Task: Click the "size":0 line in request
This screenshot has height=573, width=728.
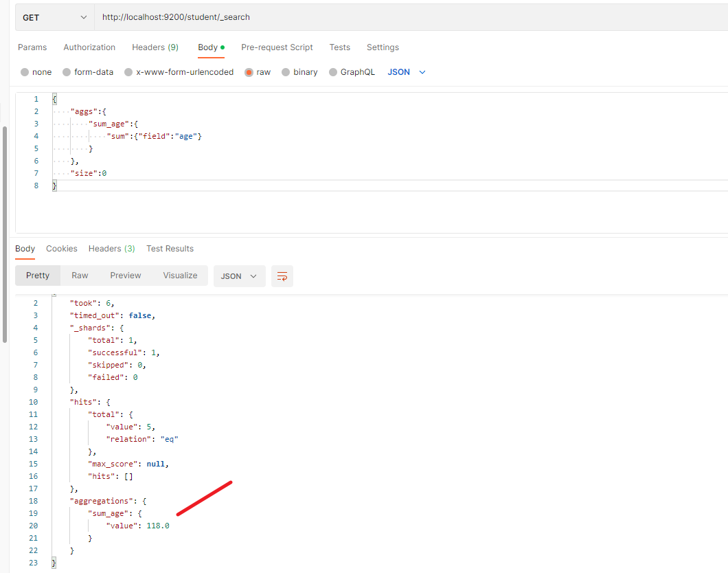Action: [x=89, y=173]
